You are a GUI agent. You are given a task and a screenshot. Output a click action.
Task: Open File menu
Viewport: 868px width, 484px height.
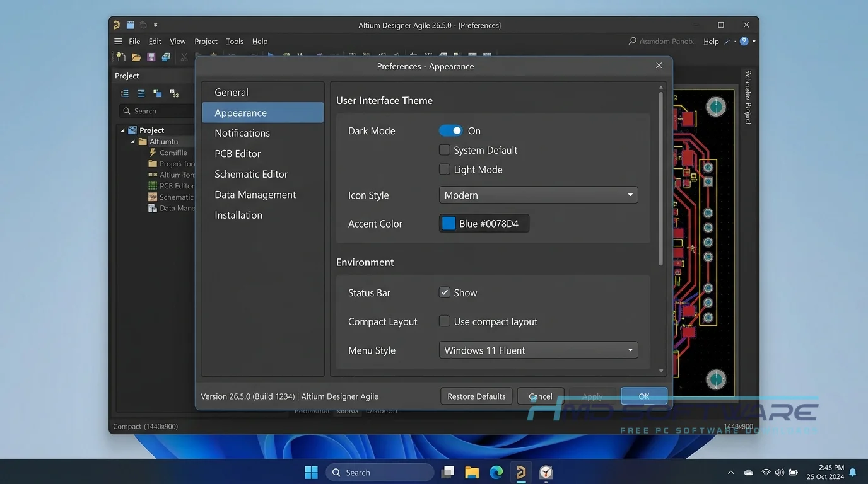click(134, 42)
